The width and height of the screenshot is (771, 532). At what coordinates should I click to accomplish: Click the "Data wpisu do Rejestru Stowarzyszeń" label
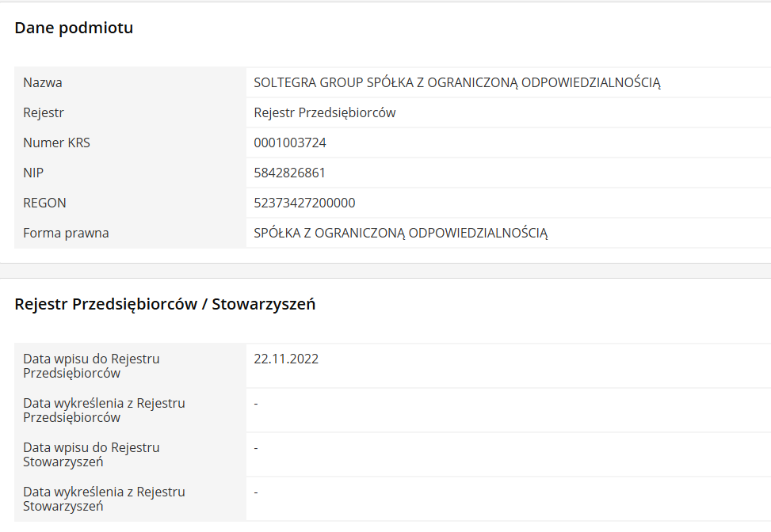(x=91, y=454)
